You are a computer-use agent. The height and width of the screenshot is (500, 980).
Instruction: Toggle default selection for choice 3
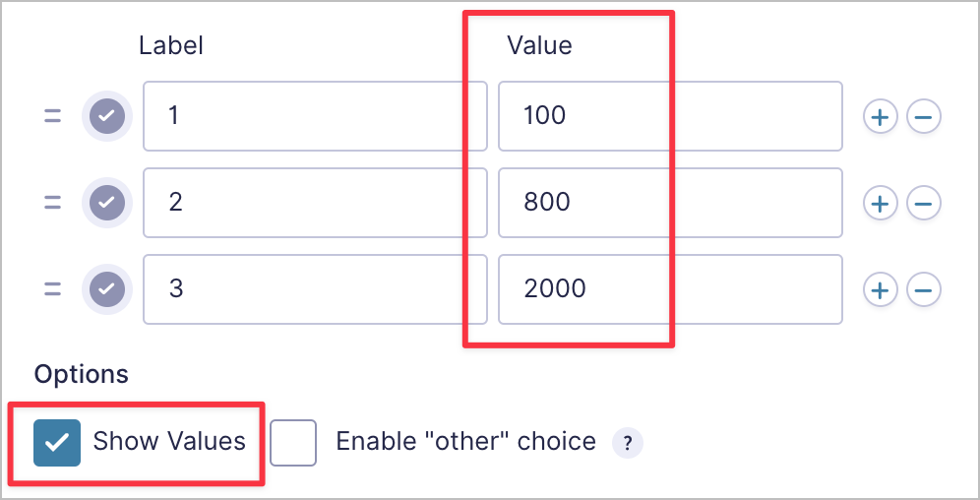coord(107,290)
